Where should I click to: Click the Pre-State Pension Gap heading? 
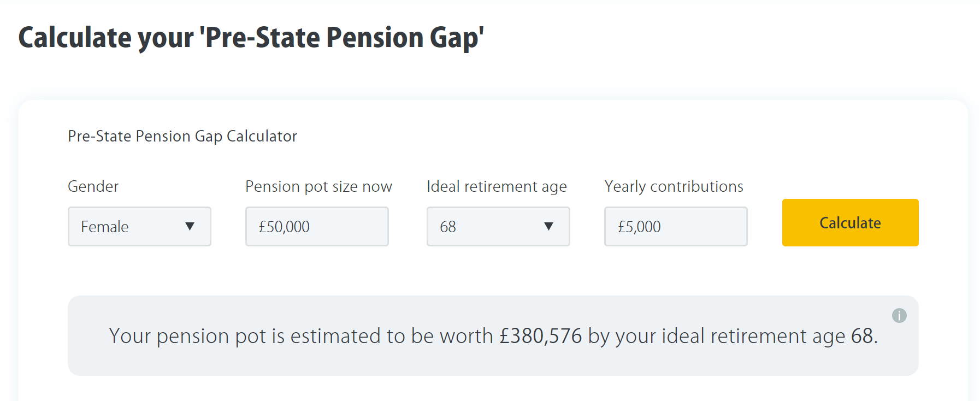251,37
